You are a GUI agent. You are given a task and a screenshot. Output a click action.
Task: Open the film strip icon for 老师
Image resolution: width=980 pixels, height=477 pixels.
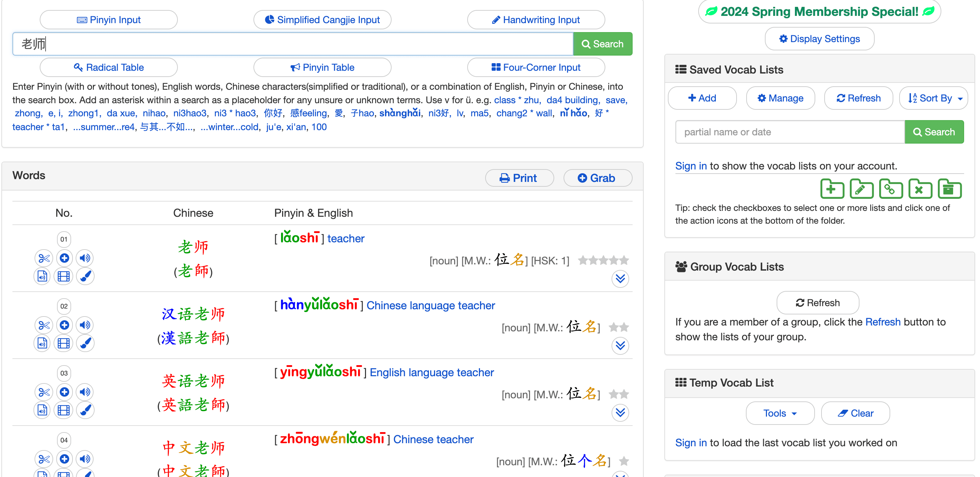pyautogui.click(x=64, y=276)
